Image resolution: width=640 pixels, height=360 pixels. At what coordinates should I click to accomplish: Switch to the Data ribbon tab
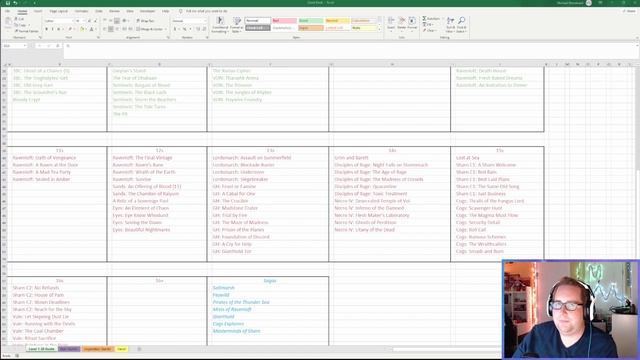[x=99, y=11]
